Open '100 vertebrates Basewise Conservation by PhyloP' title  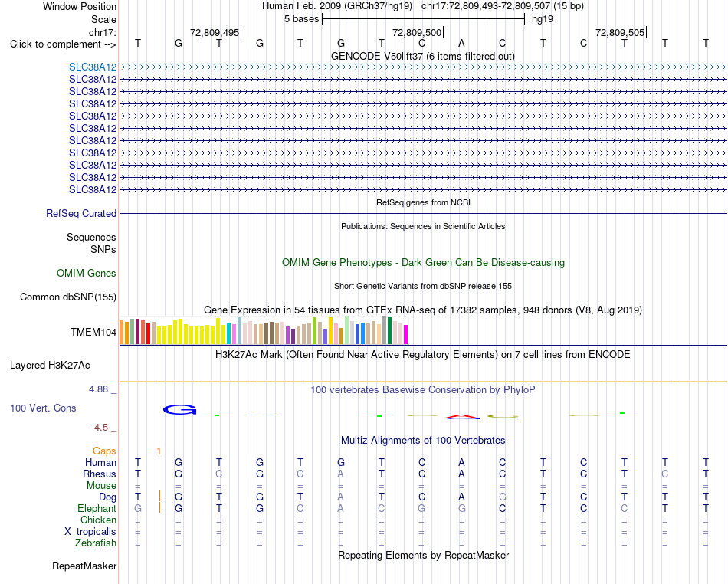pyautogui.click(x=423, y=390)
